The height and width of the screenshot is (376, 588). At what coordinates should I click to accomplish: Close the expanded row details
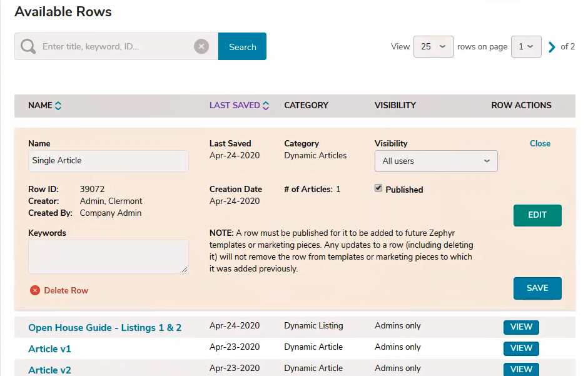[540, 143]
